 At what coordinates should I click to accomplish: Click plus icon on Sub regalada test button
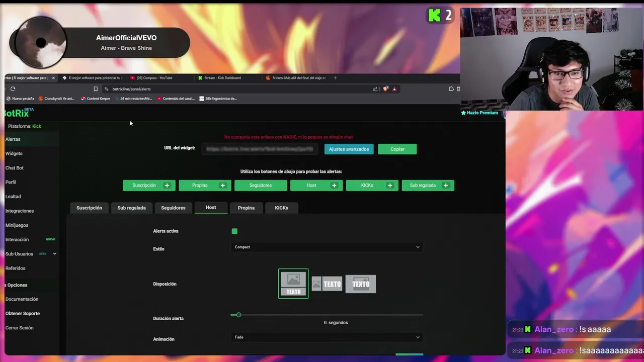[x=446, y=186]
